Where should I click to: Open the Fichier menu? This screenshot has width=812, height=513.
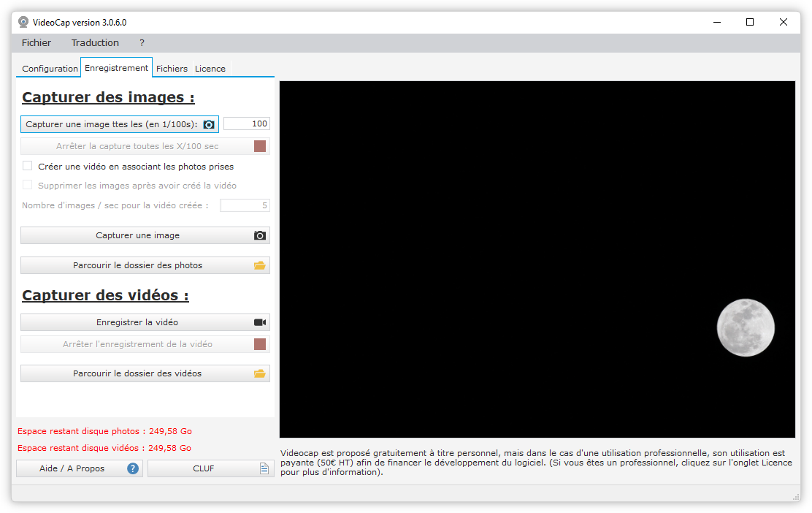[37, 43]
